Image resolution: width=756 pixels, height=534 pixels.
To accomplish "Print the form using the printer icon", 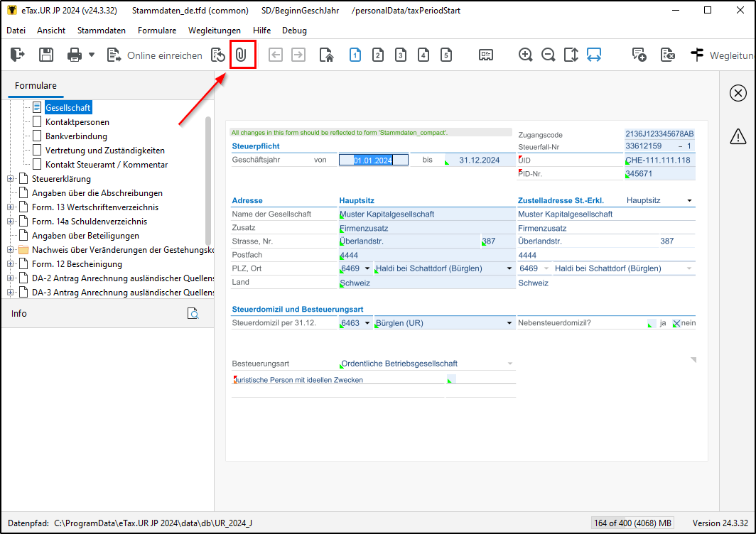I will (74, 55).
